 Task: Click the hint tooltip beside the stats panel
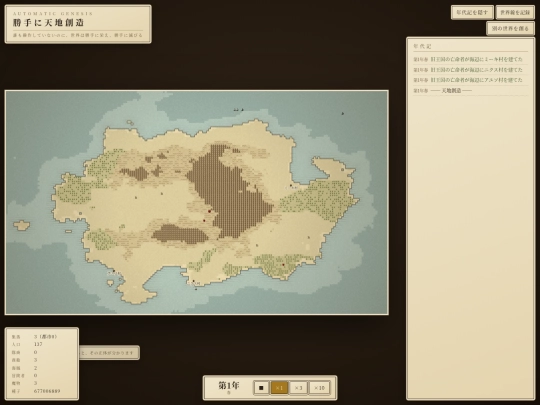tap(109, 353)
